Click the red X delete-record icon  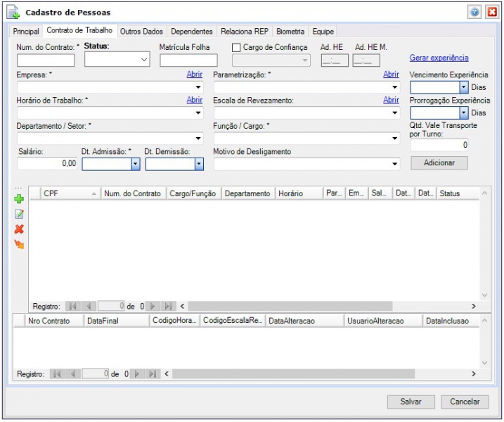(19, 229)
